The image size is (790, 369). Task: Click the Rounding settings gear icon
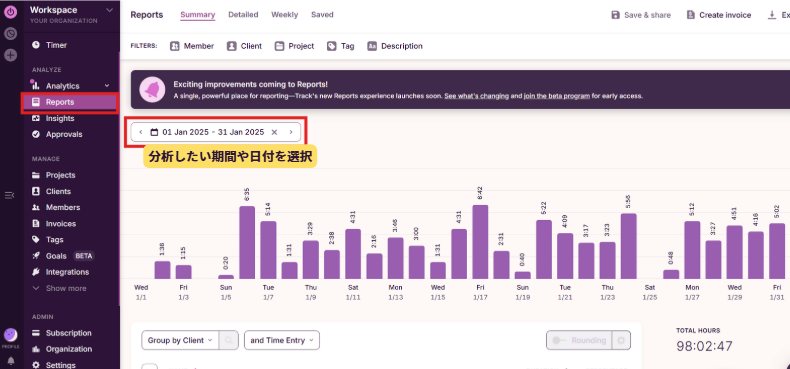pos(621,340)
